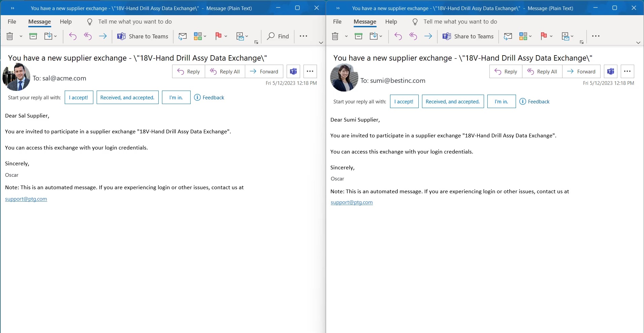Open the File menu
The image size is (644, 333).
[x=12, y=22]
